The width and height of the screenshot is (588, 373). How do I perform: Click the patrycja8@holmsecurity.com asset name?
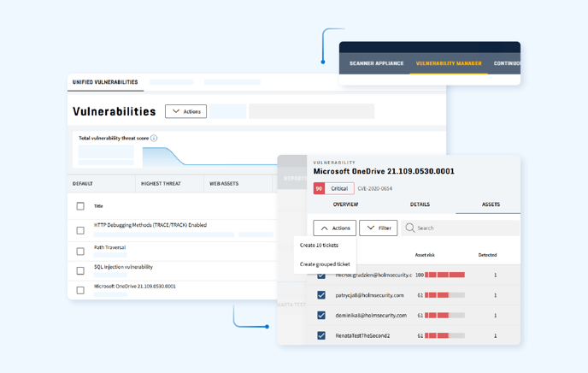[x=369, y=295]
